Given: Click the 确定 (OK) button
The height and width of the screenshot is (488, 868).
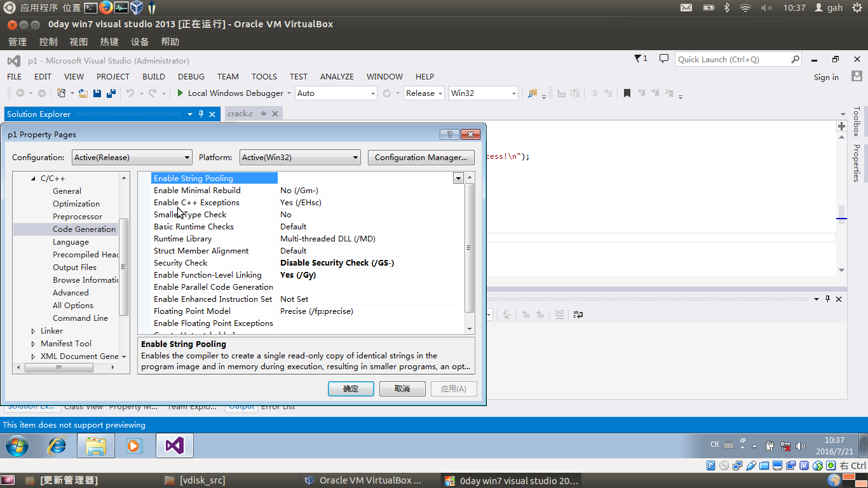Looking at the screenshot, I should click(351, 389).
